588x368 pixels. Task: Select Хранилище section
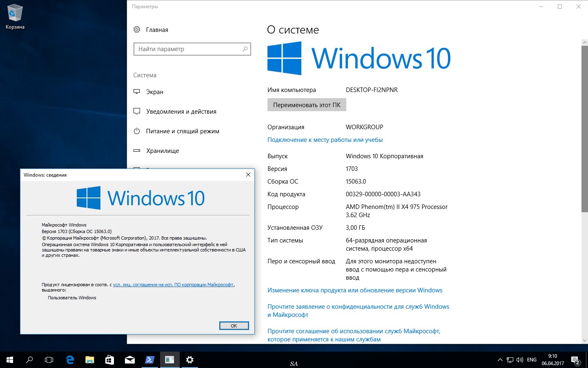pos(163,151)
